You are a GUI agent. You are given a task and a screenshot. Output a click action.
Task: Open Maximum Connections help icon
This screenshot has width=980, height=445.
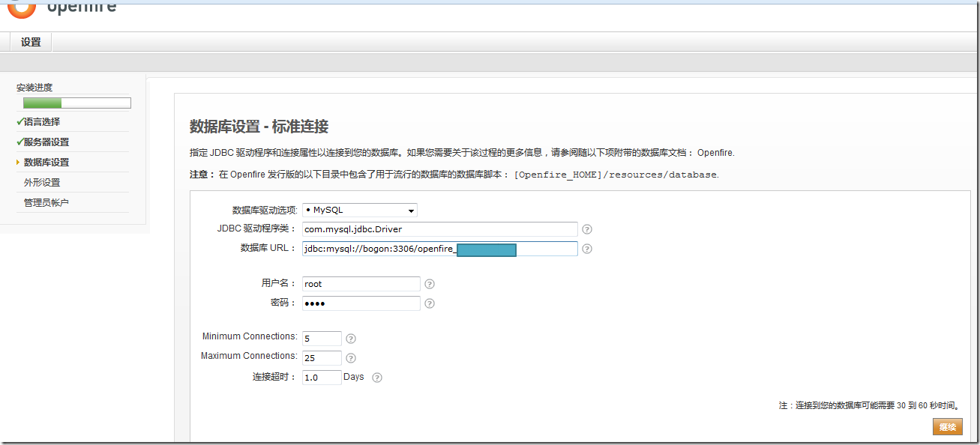tap(351, 358)
